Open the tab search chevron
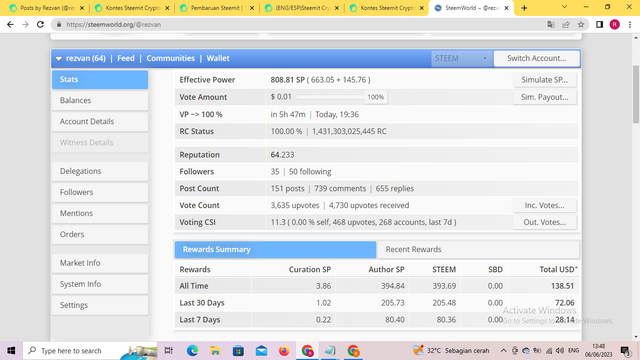This screenshot has width=640, height=360. [564, 7]
